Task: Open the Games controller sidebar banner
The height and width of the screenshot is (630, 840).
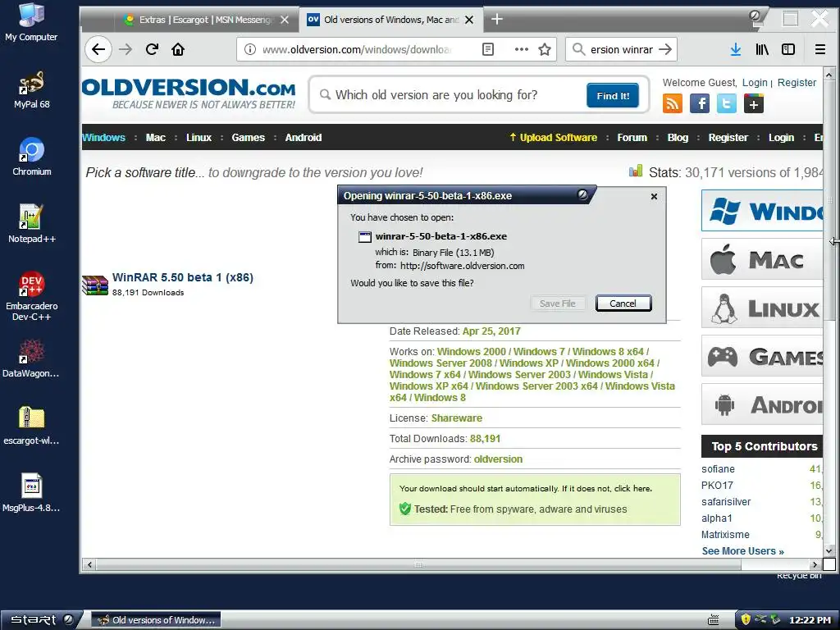Action: (x=762, y=356)
